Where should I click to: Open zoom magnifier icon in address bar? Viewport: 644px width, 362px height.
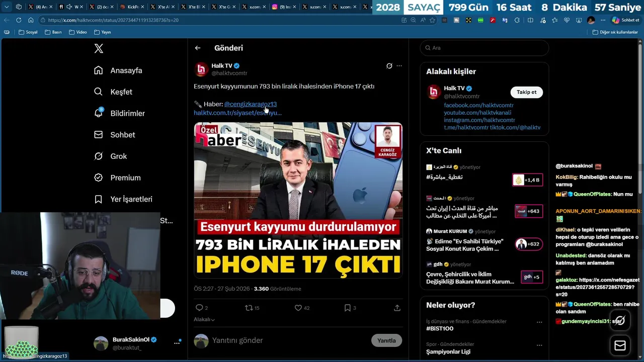[414, 20]
